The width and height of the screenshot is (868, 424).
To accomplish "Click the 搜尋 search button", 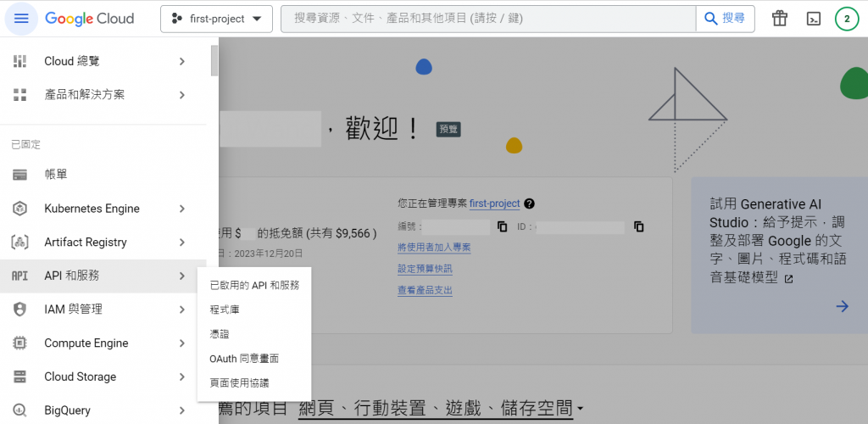I will point(726,19).
